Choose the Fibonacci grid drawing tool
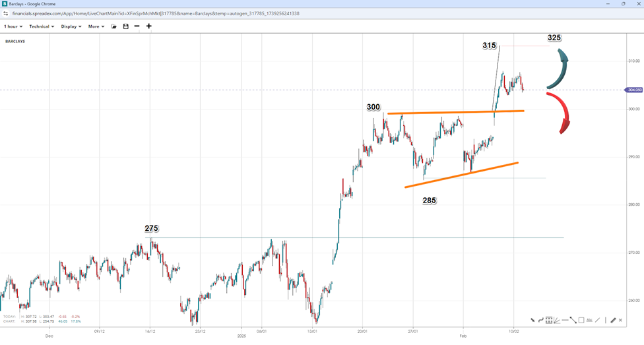 coord(549,320)
